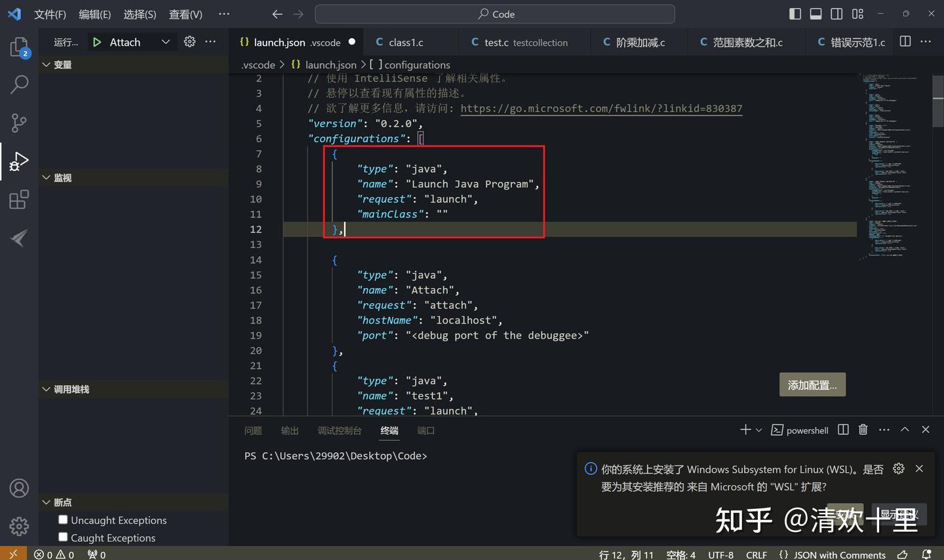Open the Source Control view
Screen dimensions: 944x560
pyautogui.click(x=19, y=122)
